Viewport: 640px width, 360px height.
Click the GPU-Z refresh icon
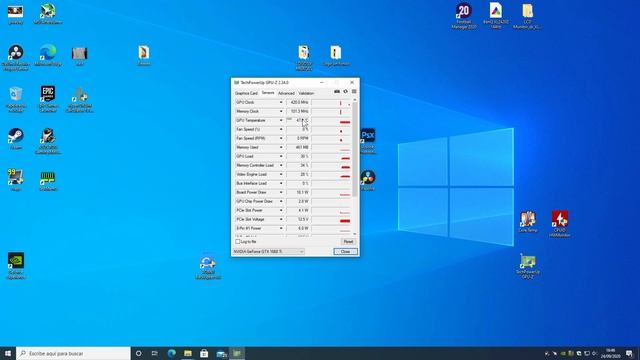(345, 91)
